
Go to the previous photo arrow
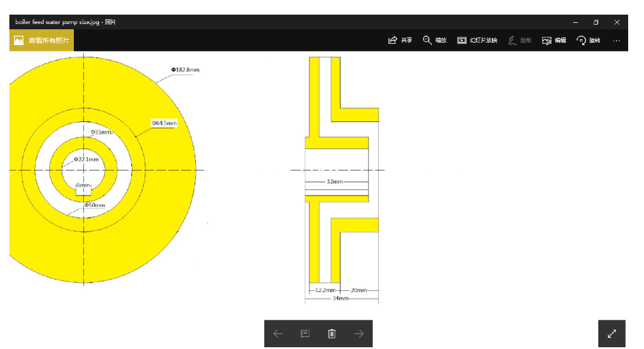pyautogui.click(x=278, y=334)
